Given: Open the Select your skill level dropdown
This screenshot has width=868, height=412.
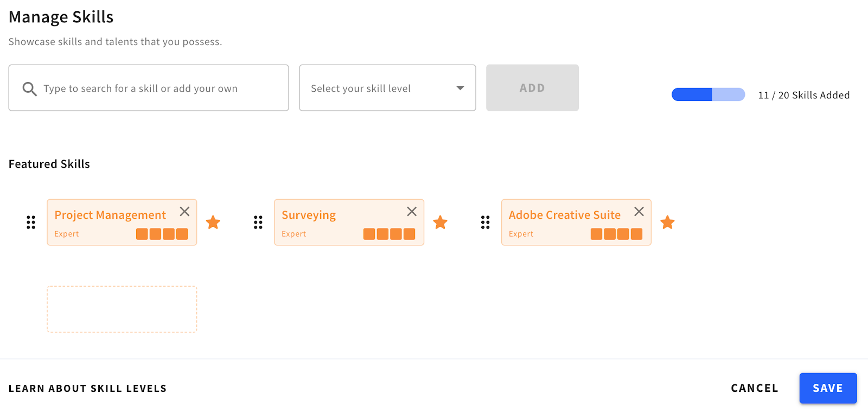Looking at the screenshot, I should [x=387, y=88].
